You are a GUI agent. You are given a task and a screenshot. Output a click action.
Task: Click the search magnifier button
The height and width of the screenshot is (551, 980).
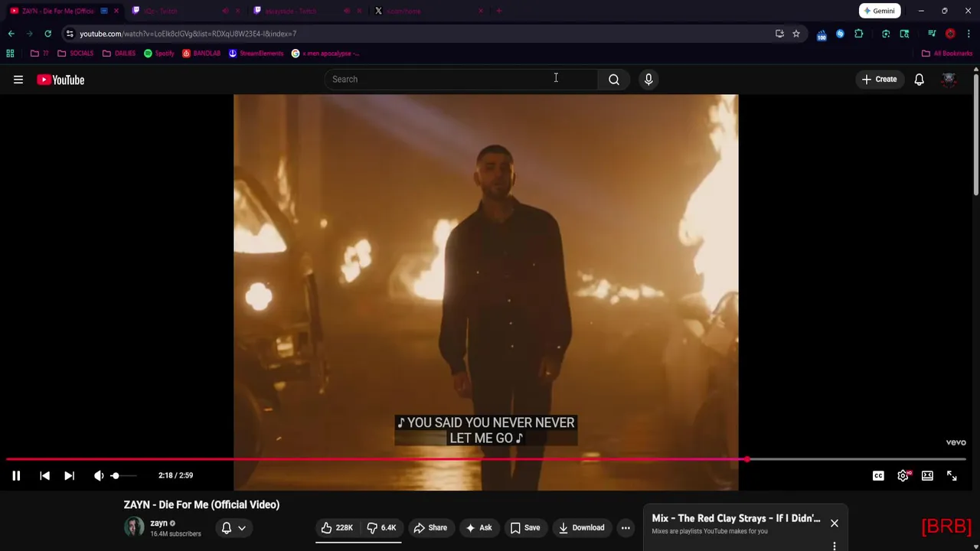click(x=614, y=79)
